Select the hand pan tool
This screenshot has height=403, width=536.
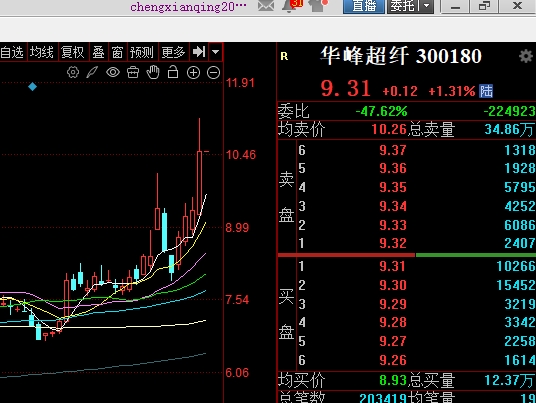click(x=153, y=72)
